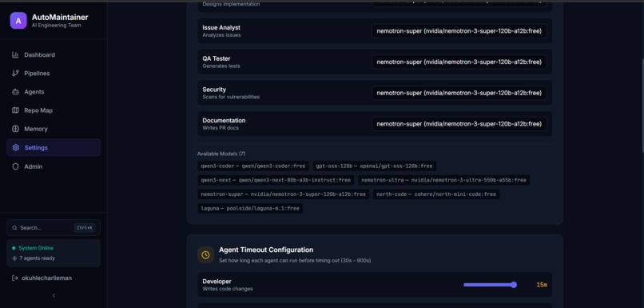The height and width of the screenshot is (308, 644).
Task: Click the north-code model chip
Action: point(436,194)
